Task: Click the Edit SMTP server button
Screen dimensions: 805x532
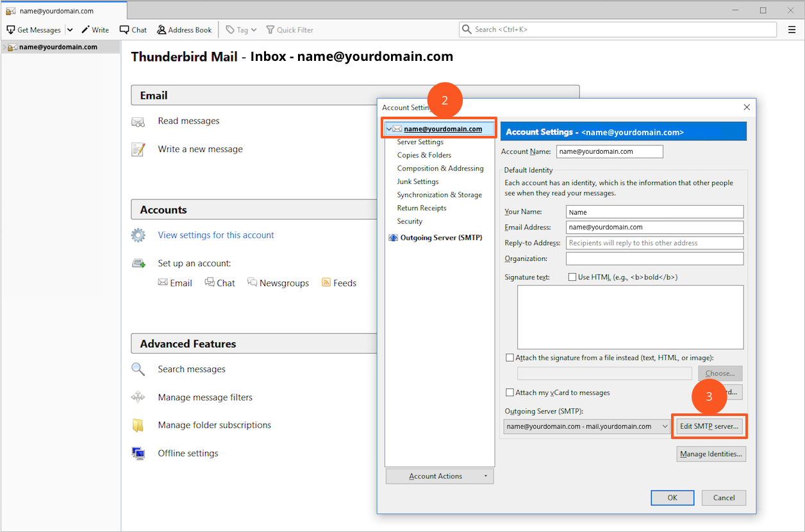Action: tap(709, 426)
